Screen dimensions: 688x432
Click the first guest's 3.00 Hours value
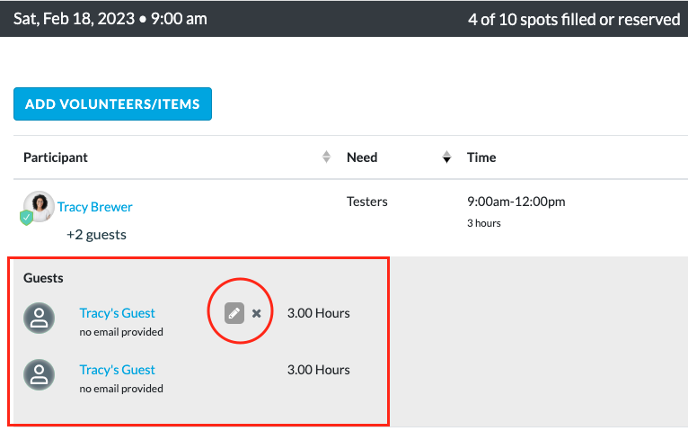pyautogui.click(x=319, y=313)
